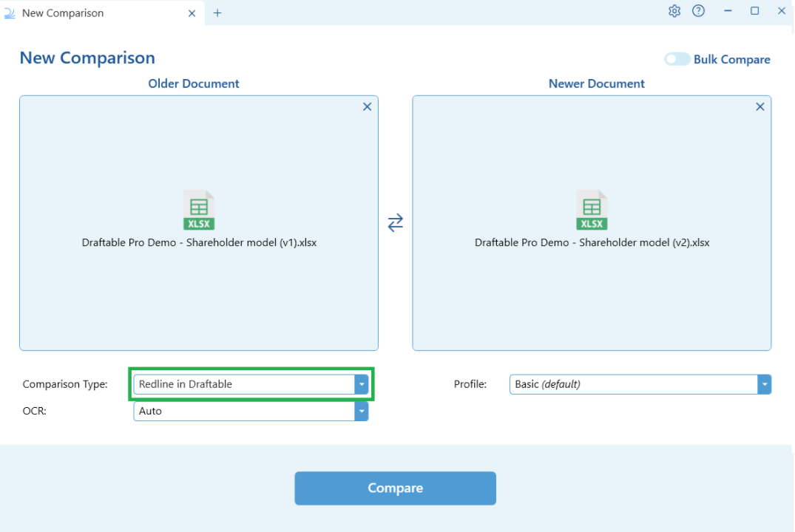Click the Older Document heading

click(x=194, y=83)
